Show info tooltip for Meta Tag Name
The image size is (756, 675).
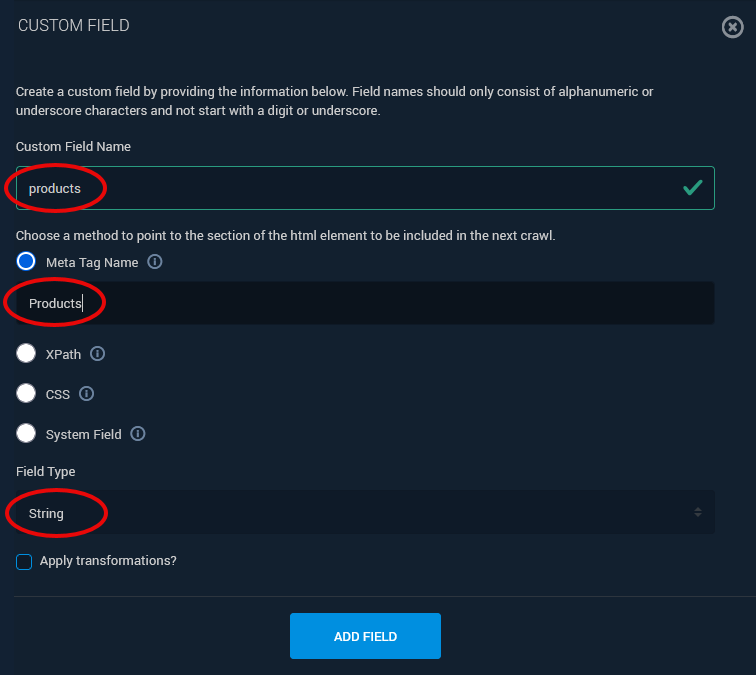[x=155, y=262]
